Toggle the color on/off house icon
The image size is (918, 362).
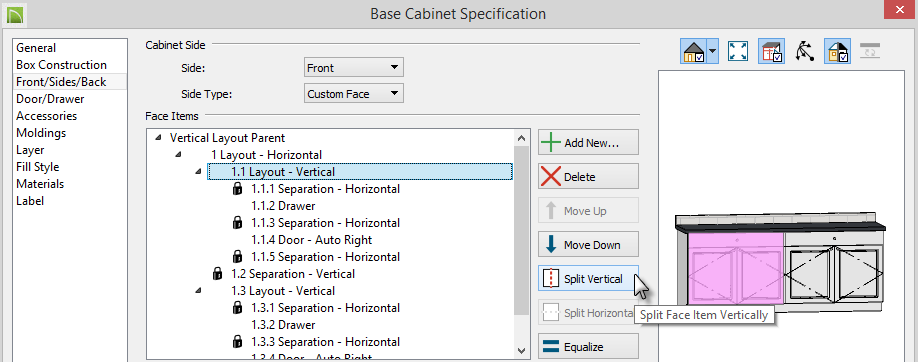[x=838, y=52]
